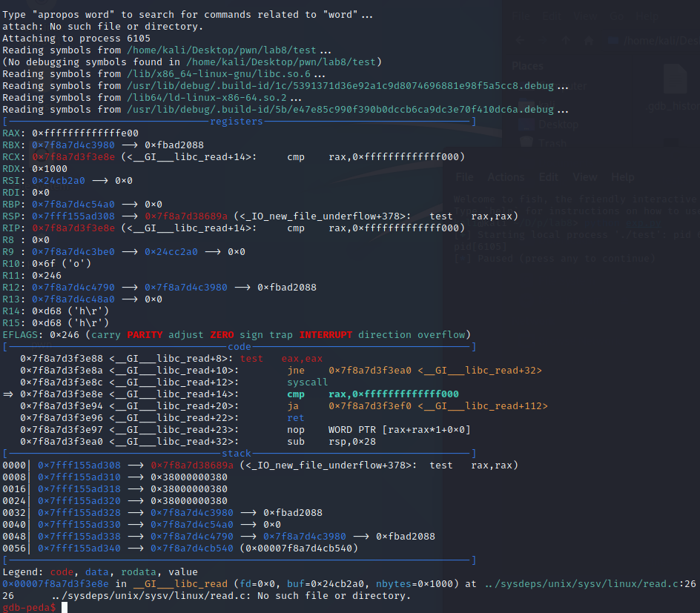This screenshot has height=613, width=700.
Task: Click the path /home/kali/Desktop/pwn/lab8/test in the Reading symbols line
Action: [222, 50]
